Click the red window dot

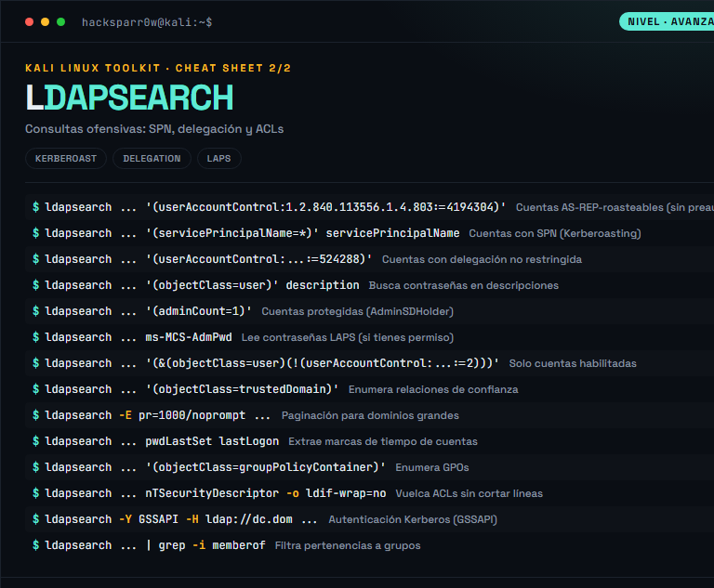tap(29, 22)
